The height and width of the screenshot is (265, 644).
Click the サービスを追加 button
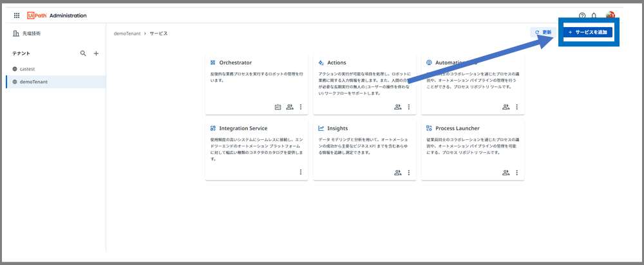point(588,32)
